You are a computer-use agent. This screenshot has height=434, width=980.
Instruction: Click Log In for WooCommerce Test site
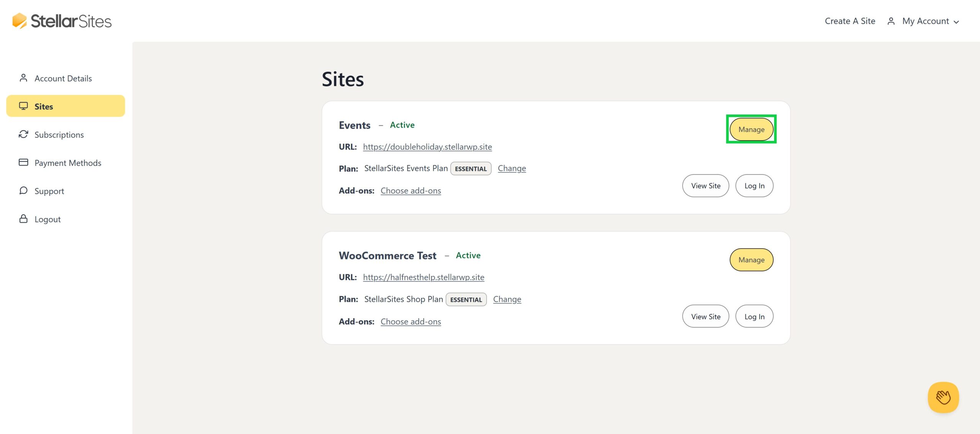point(754,316)
